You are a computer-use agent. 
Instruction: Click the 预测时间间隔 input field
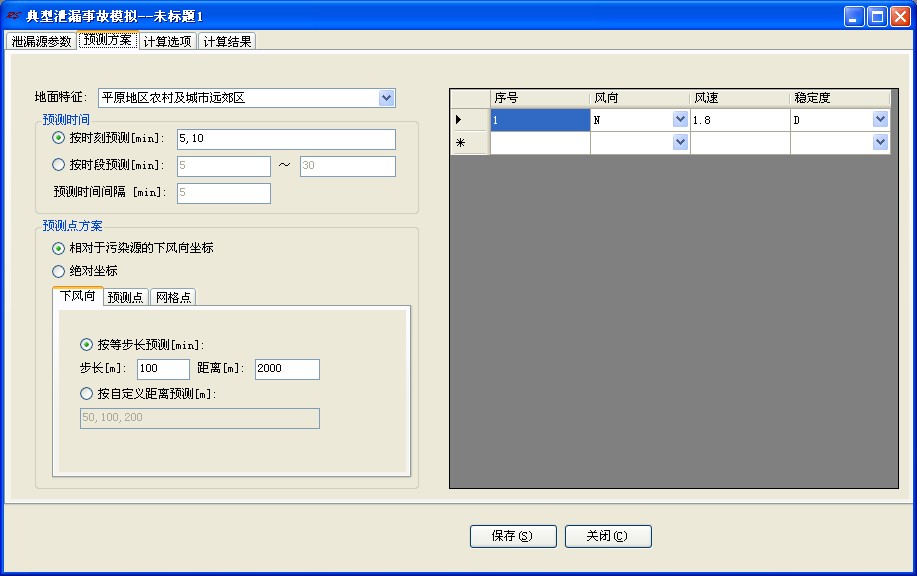pos(224,193)
